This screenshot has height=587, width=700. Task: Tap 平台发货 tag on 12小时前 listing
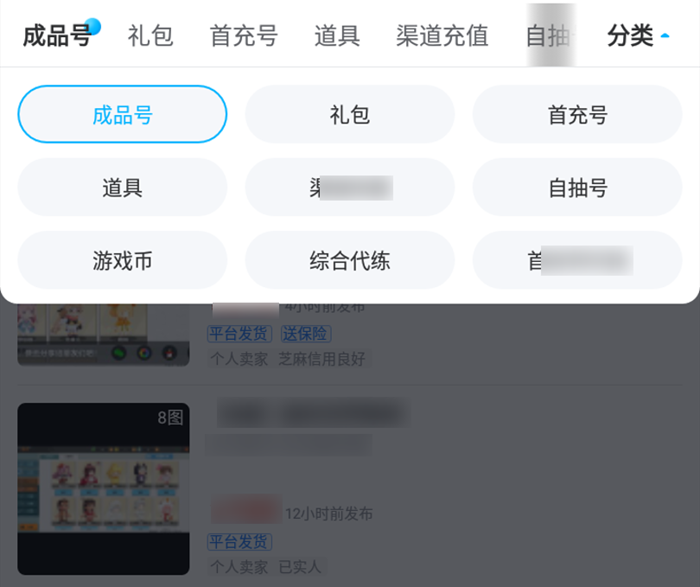pos(239,541)
